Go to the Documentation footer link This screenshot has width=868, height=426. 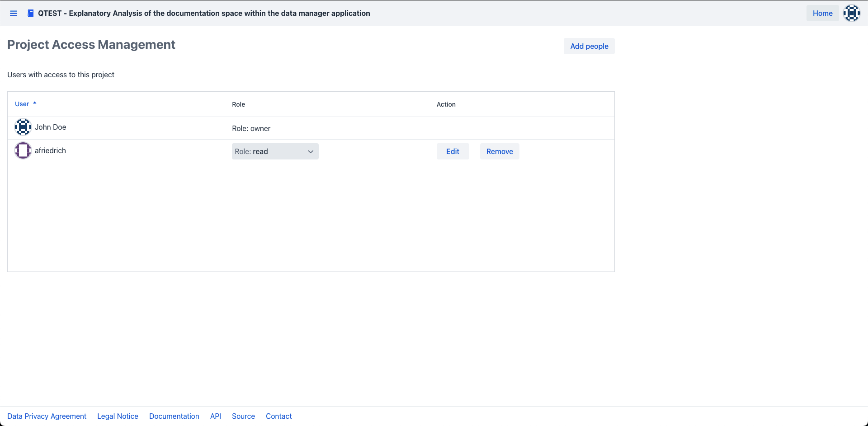point(174,416)
